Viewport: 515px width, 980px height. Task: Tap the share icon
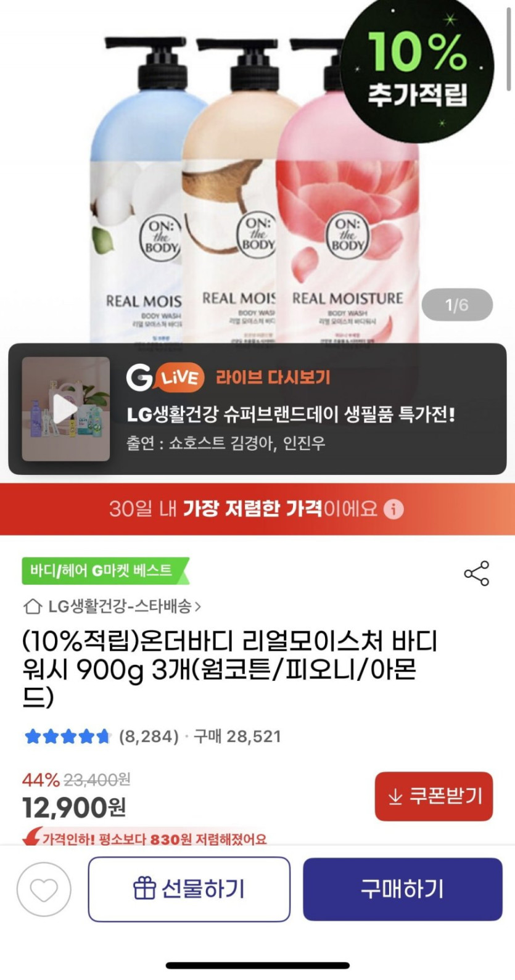click(x=476, y=573)
